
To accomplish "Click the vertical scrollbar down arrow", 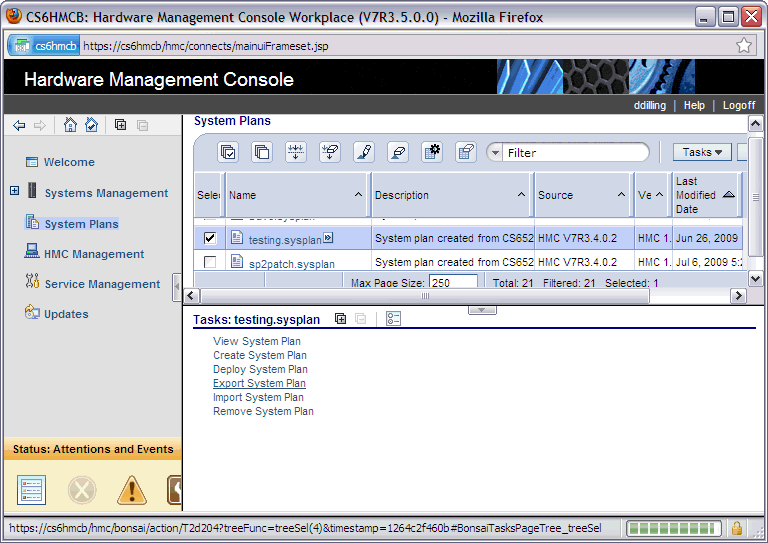I will tap(755, 279).
